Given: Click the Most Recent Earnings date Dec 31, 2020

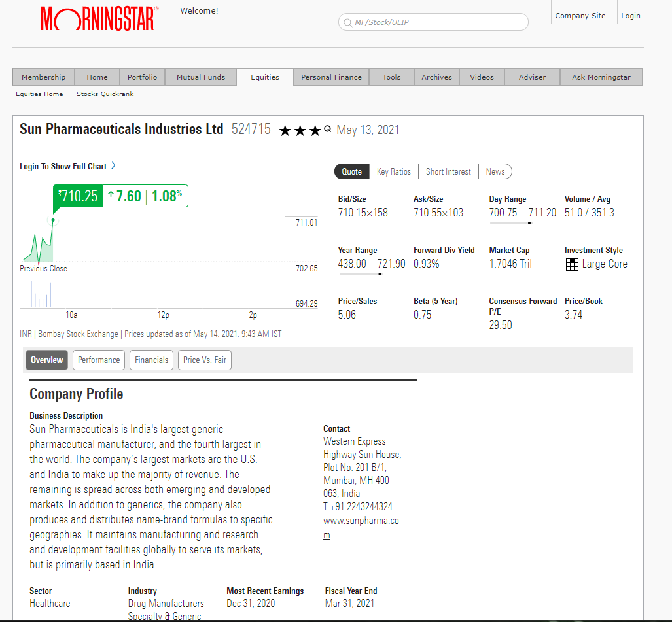Looking at the screenshot, I should click(251, 604).
